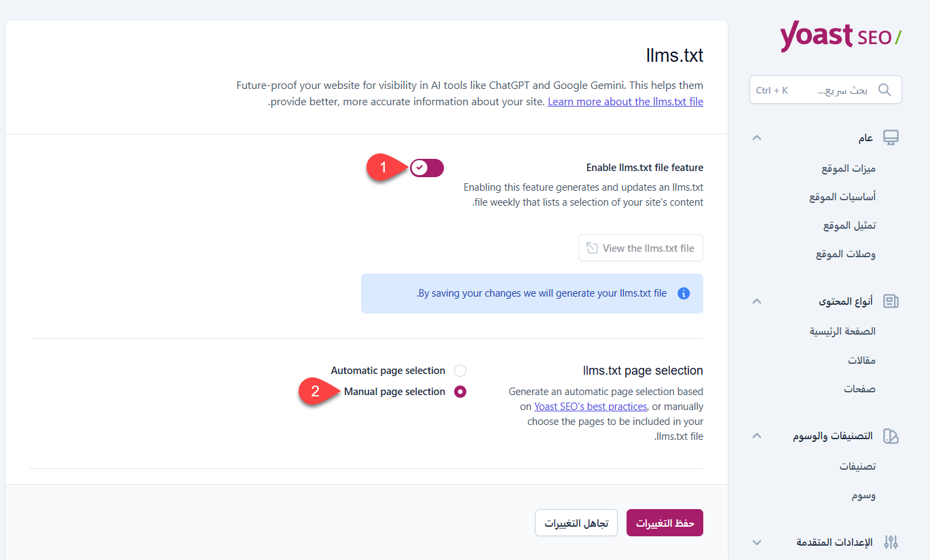Click the blue info icon in notice
This screenshot has height=560, width=930.
coord(684,294)
